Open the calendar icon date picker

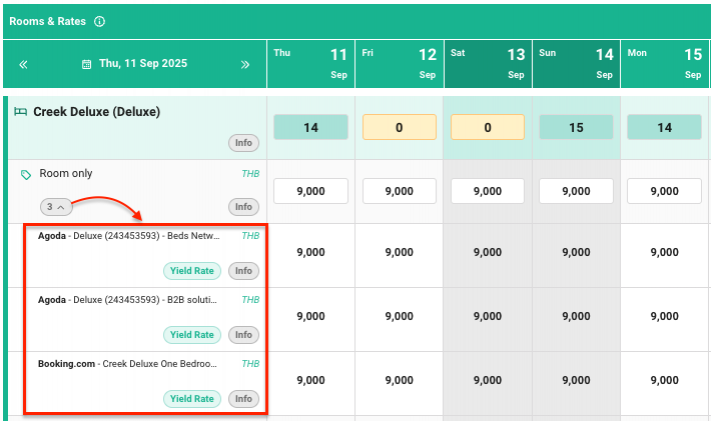88,64
